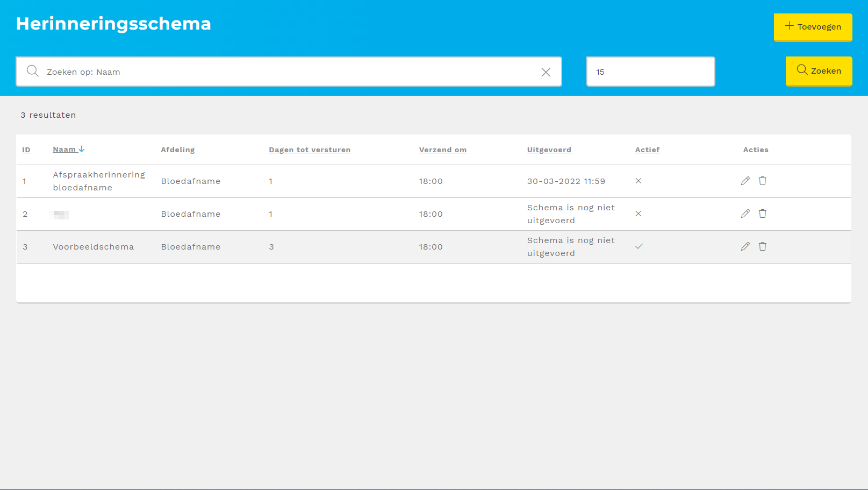Click the edit pencil in row 2

pyautogui.click(x=745, y=214)
